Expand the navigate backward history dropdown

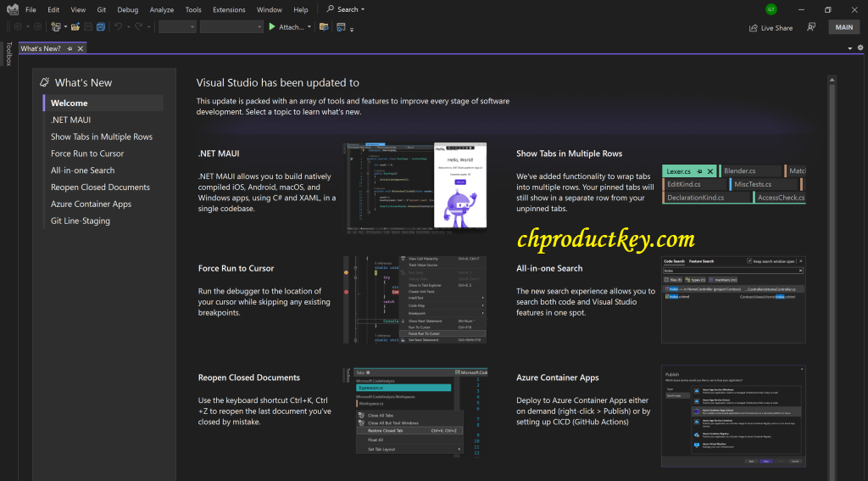tap(28, 26)
